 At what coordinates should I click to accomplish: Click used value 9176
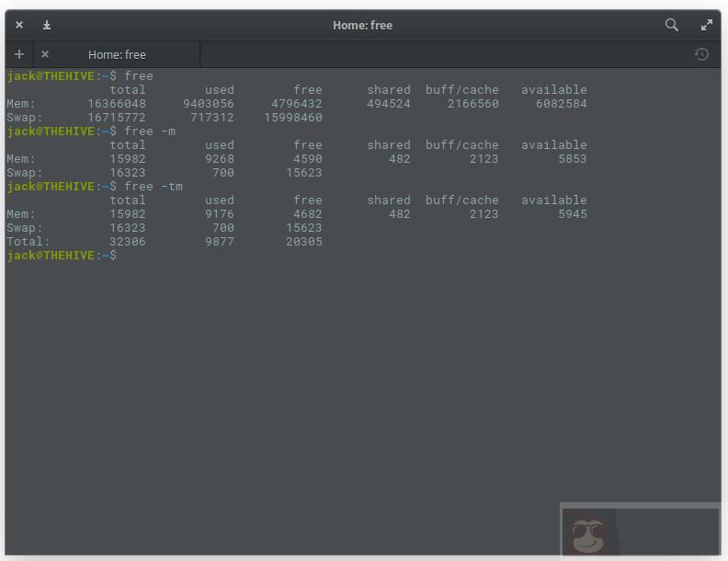click(220, 214)
